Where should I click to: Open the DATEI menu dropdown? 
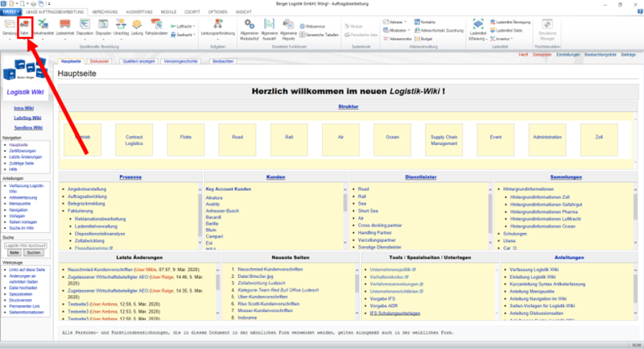pos(10,12)
